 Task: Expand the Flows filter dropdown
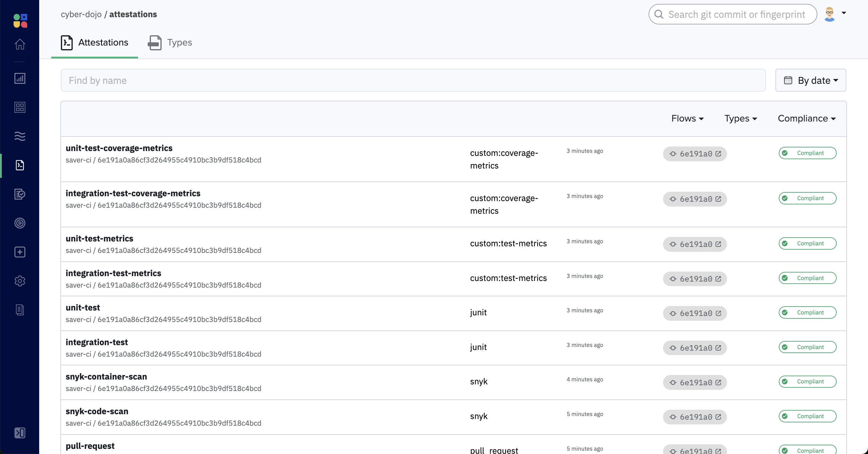point(687,118)
